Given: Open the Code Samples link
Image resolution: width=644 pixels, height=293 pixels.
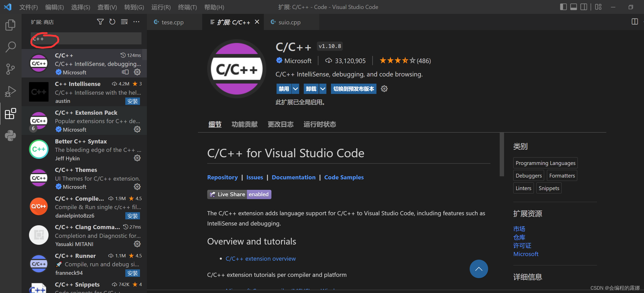Looking at the screenshot, I should coord(344,177).
